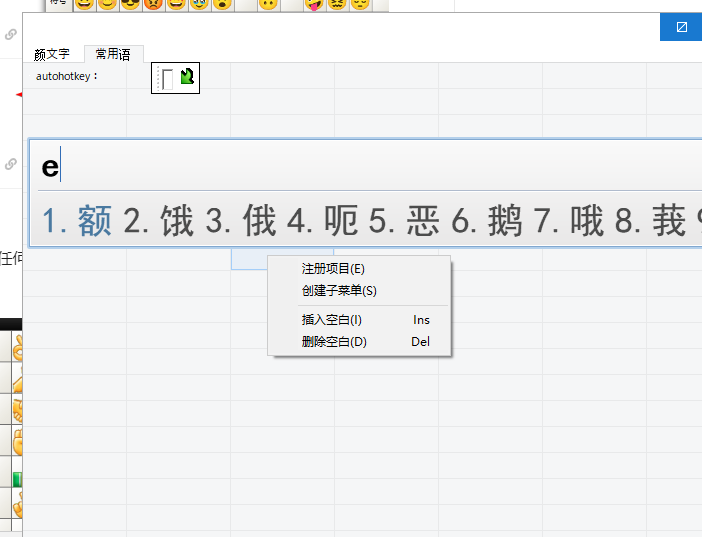Pick IME candidate 6 鹅
702x537 pixels.
[x=488, y=221]
